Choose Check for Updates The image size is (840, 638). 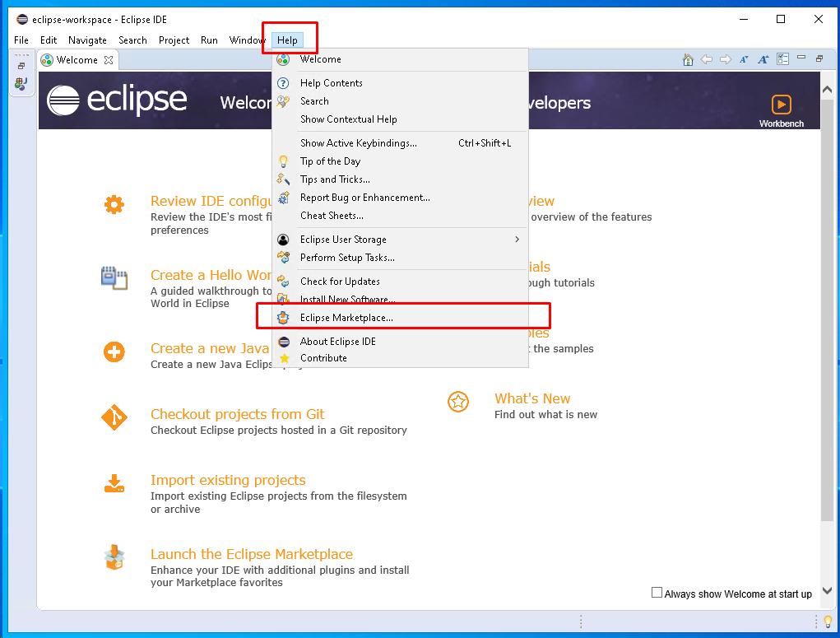click(x=400, y=282)
